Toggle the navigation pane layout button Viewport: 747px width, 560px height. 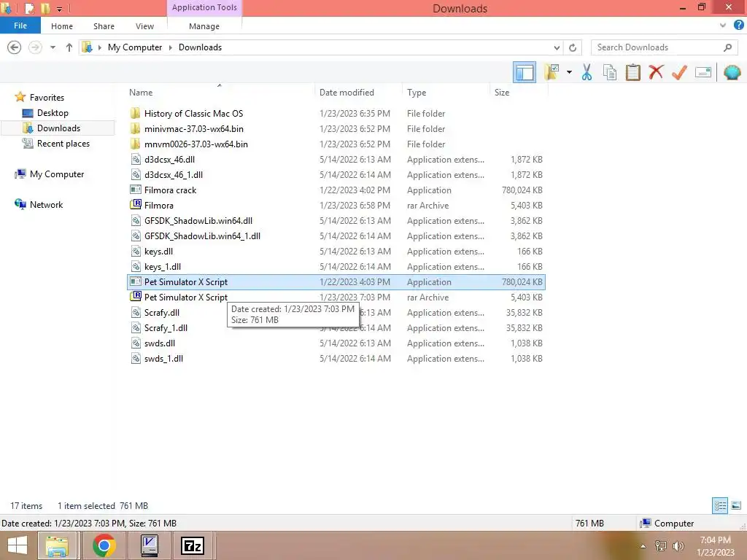click(x=524, y=72)
